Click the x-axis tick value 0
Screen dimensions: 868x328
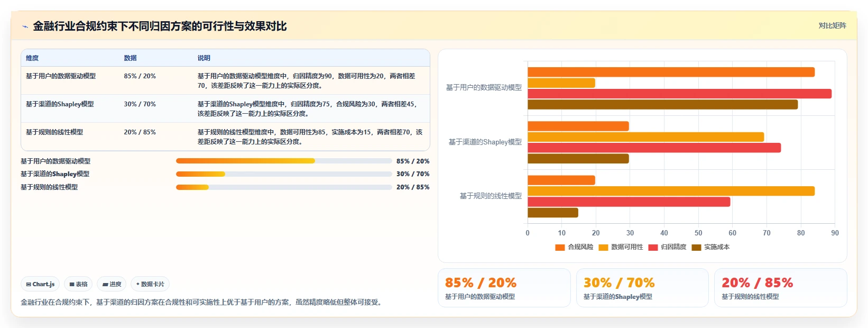click(x=528, y=233)
